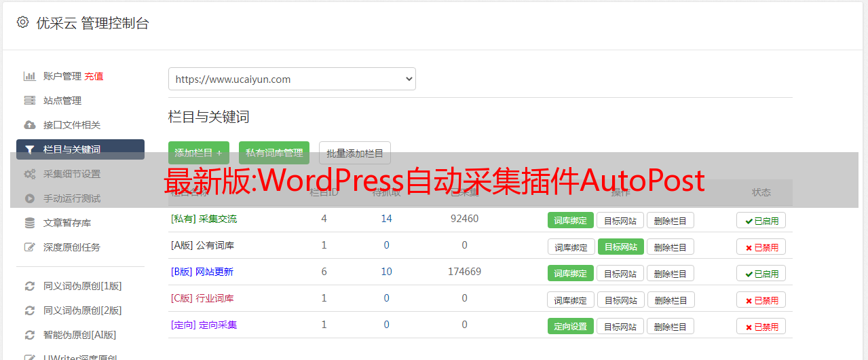Click the database icon beside 文章暂存库
The height and width of the screenshot is (360, 868).
[29, 223]
